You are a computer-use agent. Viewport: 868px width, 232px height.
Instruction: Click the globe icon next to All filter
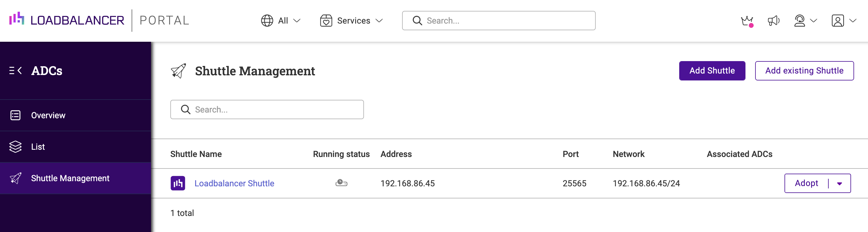click(267, 20)
